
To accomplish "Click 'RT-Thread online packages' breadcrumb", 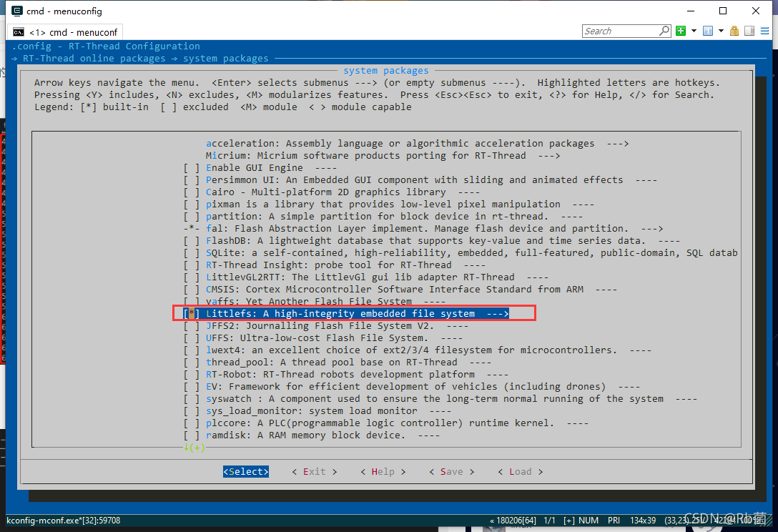I will tap(94, 59).
